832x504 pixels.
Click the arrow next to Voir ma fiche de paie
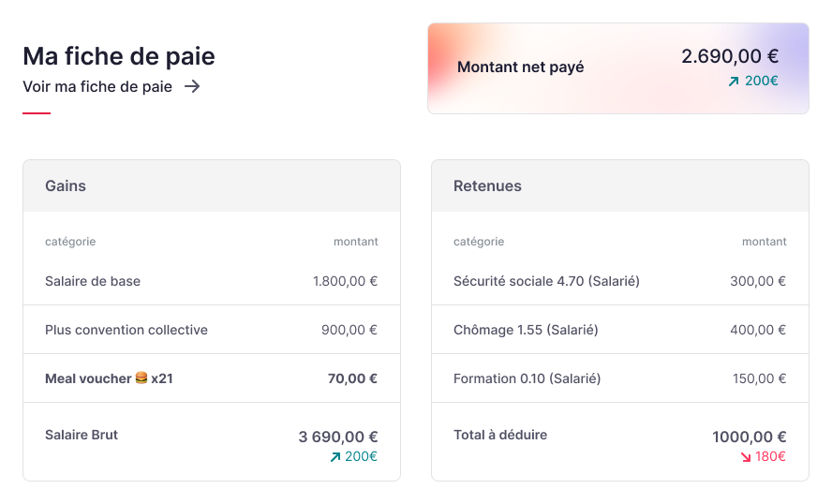point(192,87)
